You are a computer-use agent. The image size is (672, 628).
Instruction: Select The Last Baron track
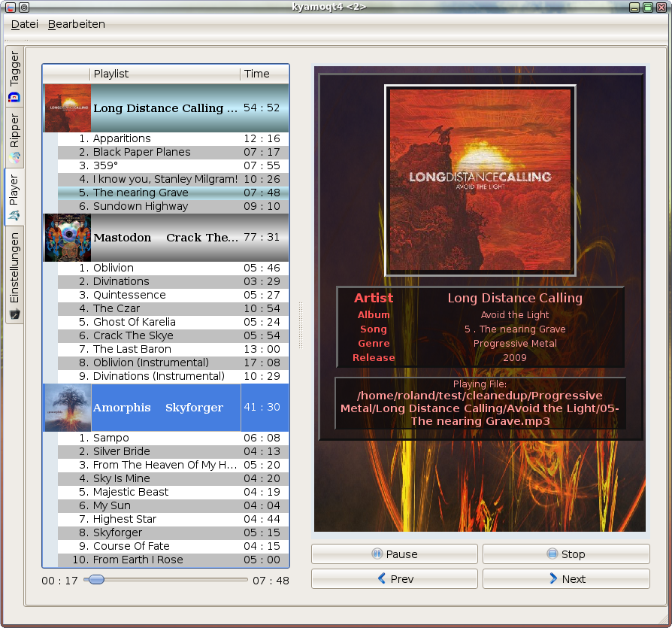coord(132,349)
